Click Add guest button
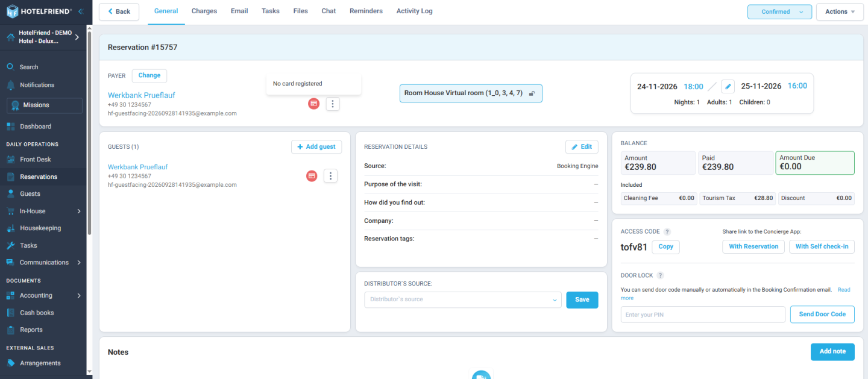Viewport: 868px width, 379px height. point(316,147)
